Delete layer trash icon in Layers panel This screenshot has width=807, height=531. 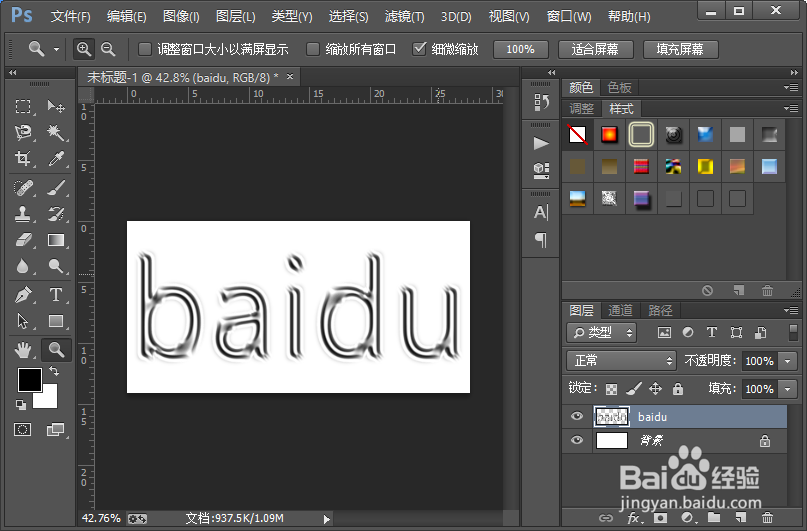(x=767, y=518)
